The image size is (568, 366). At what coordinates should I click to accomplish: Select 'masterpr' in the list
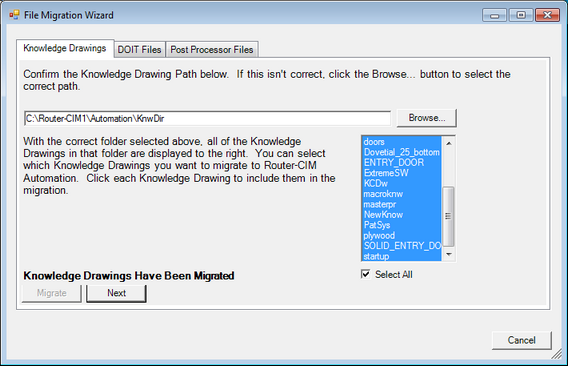coord(402,204)
